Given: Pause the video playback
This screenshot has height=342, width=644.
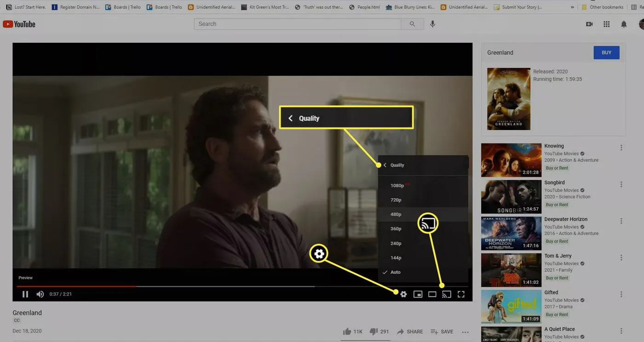Looking at the screenshot, I should point(25,294).
